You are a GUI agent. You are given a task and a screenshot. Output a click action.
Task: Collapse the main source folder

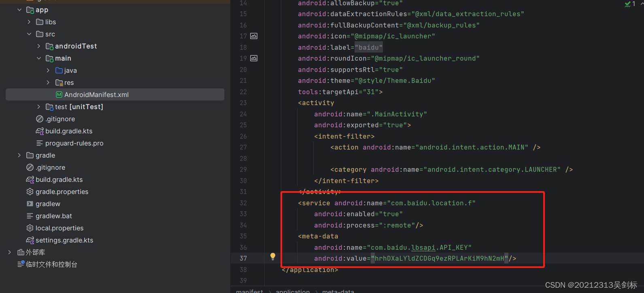[39, 58]
